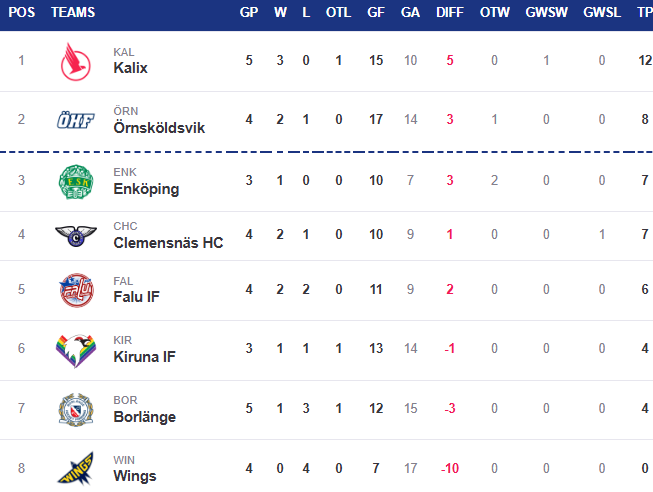653x492 pixels.
Task: Click the Borlänge round crest logo
Action: click(x=76, y=410)
